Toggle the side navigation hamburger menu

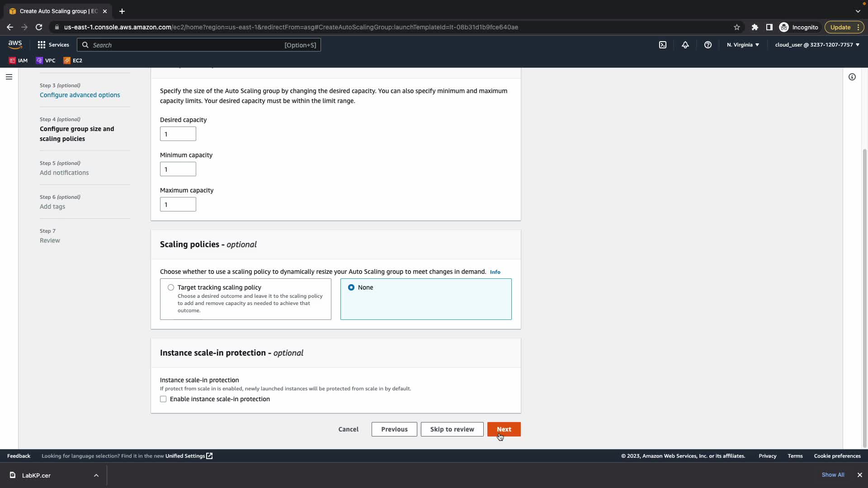point(9,77)
